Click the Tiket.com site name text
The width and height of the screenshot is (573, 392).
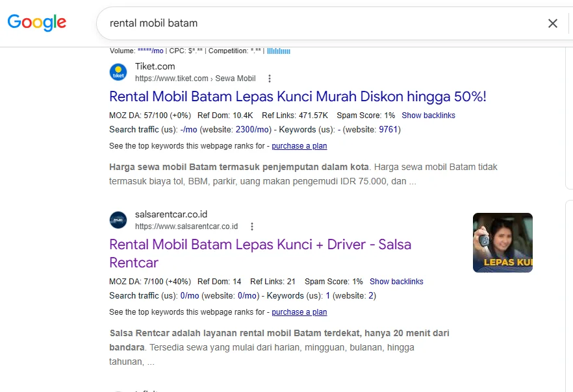[155, 66]
